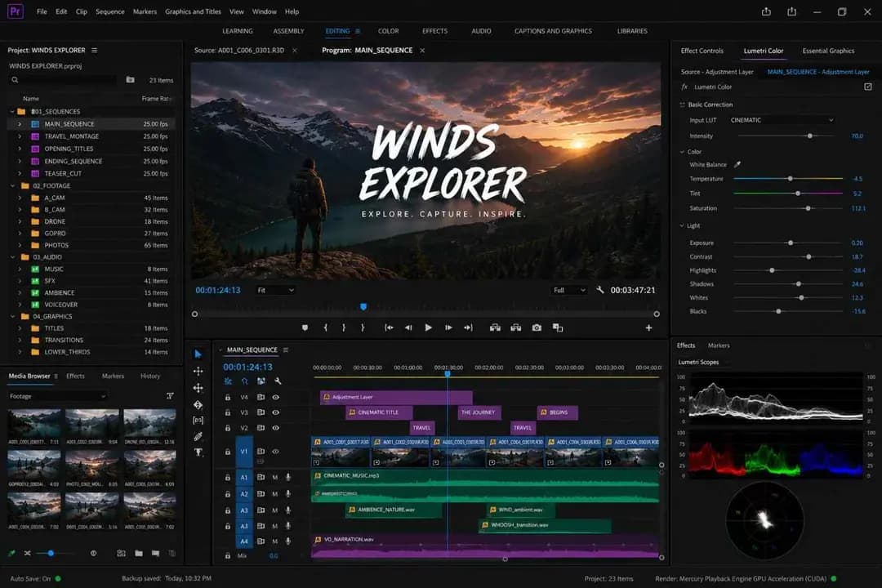Mute audio track A1
This screenshot has height=588, width=882.
coord(275,477)
